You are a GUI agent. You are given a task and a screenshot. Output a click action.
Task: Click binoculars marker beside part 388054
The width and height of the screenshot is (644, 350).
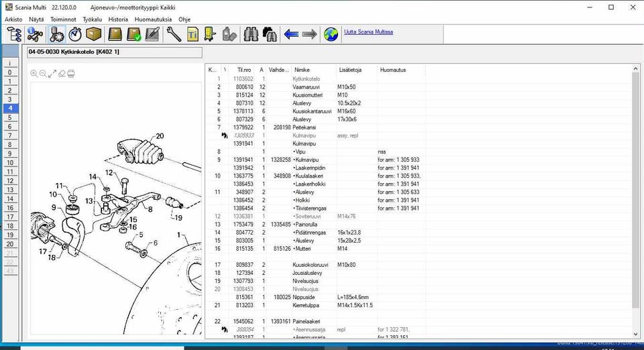pyautogui.click(x=224, y=329)
